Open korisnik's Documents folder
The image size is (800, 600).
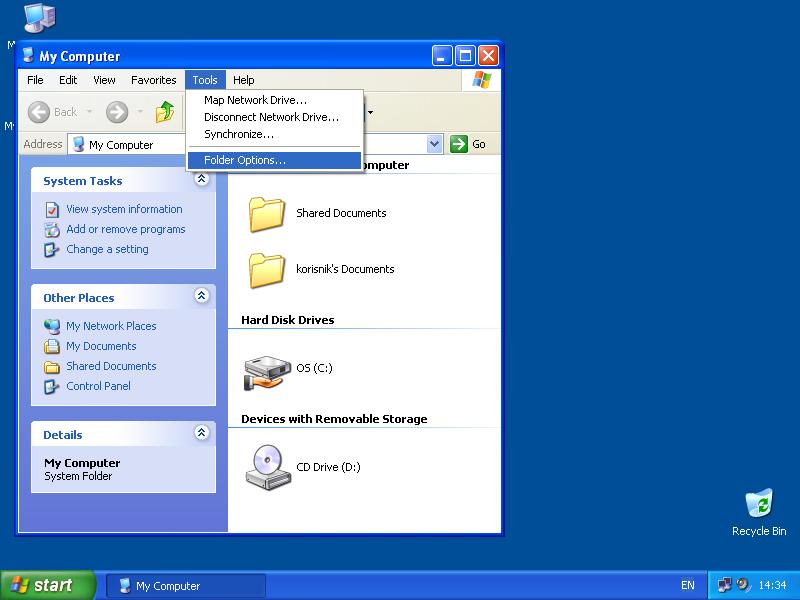point(267,269)
